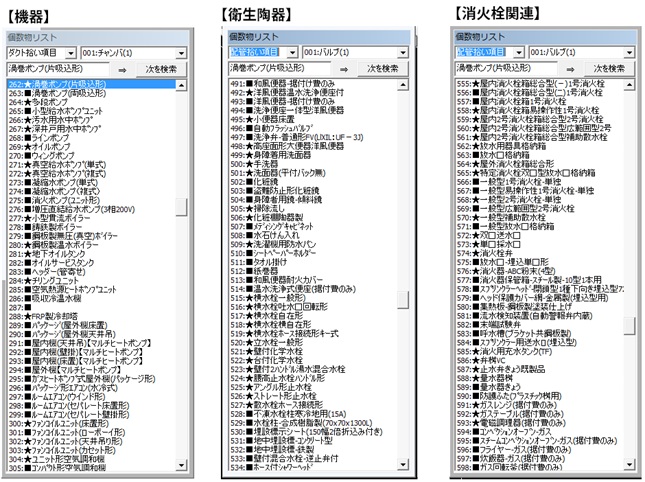Select row 557:■屋内消火栓箱1号消火栓

click(539, 101)
